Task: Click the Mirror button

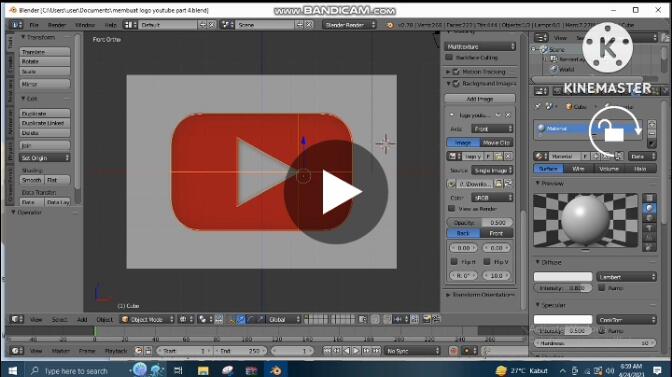Action: [45, 84]
